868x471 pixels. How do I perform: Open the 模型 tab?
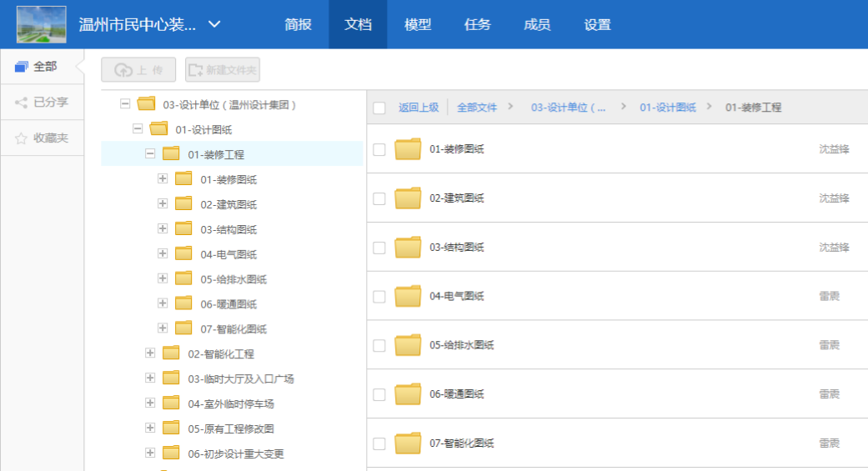pyautogui.click(x=418, y=24)
